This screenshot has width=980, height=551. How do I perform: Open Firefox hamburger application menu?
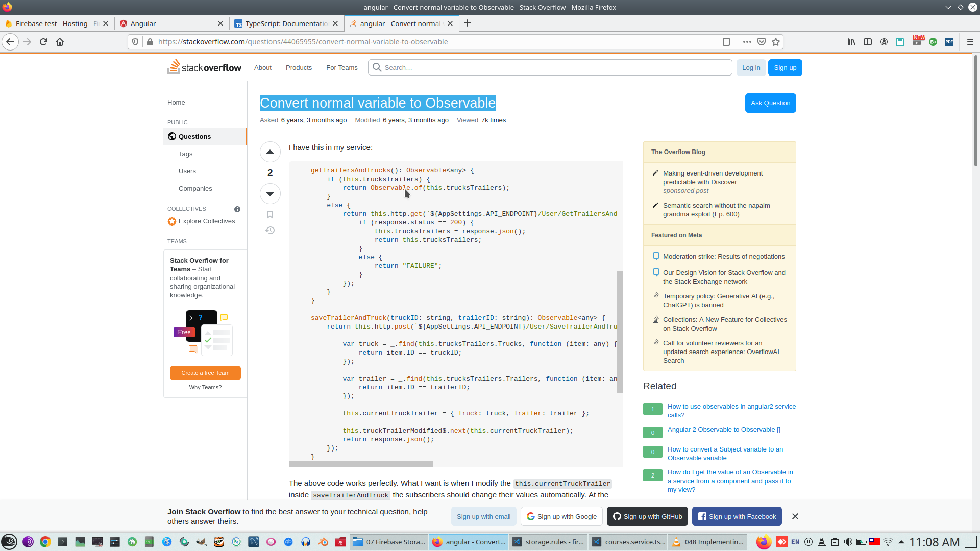pos(970,42)
